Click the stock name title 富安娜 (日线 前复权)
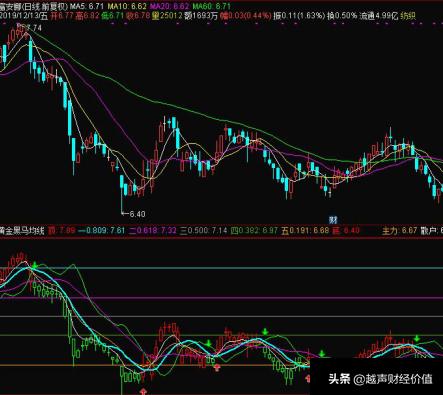 (33, 6)
